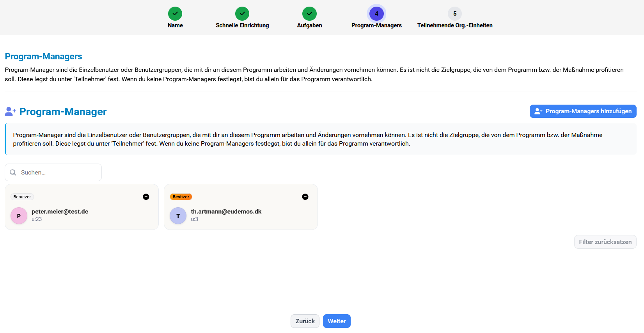Click the pink P avatar
The image size is (644, 333).
[x=19, y=216]
